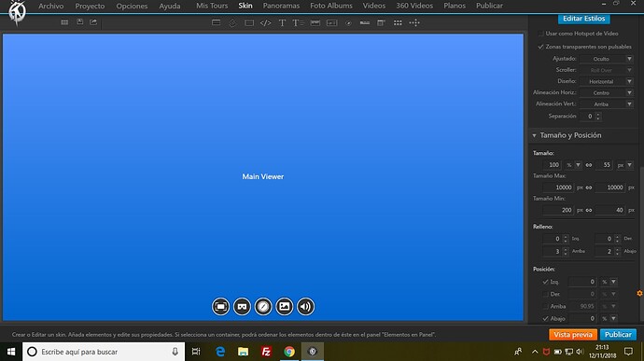
Task: Open the Izq position unit dropdown
Action: click(x=609, y=282)
